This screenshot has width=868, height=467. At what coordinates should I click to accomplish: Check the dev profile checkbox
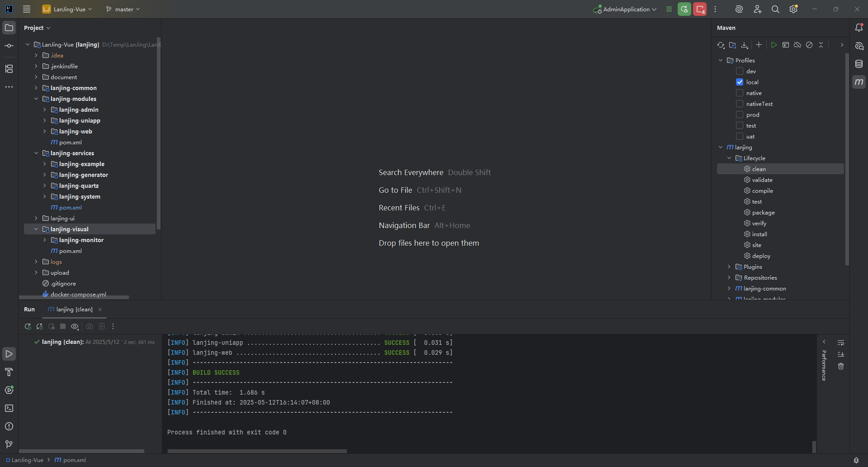(x=740, y=71)
